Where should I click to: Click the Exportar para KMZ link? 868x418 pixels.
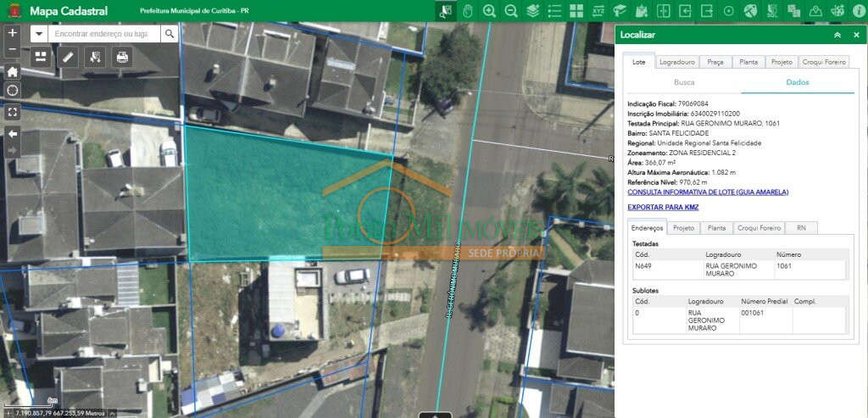(663, 207)
